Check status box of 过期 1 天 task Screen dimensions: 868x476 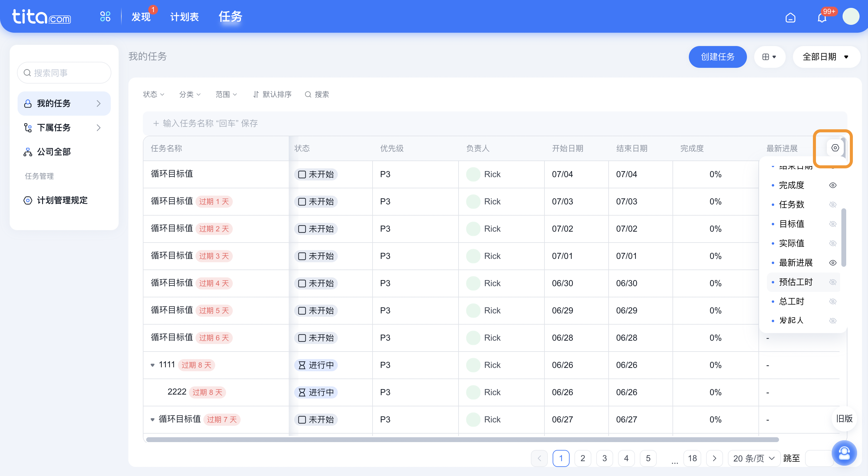(x=302, y=202)
